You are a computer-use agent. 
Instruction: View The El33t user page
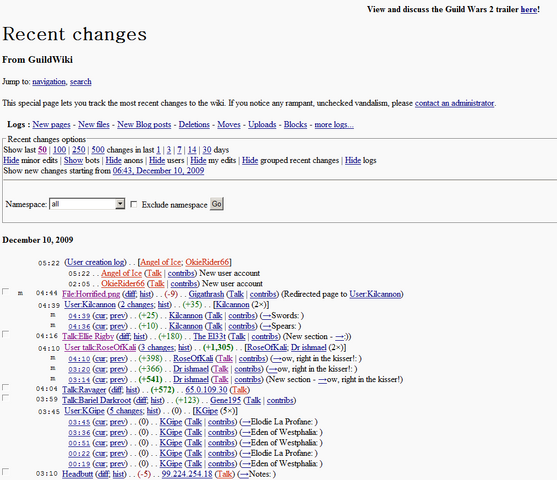click(x=210, y=336)
